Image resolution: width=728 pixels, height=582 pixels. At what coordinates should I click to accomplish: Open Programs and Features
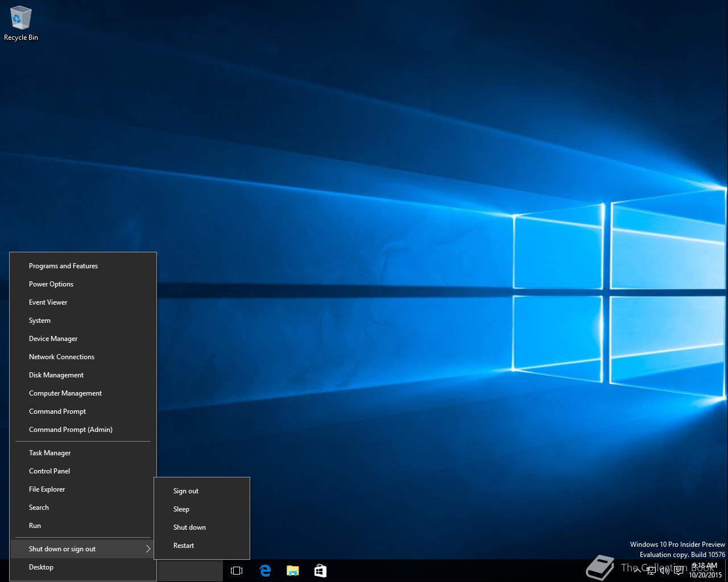[83, 266]
